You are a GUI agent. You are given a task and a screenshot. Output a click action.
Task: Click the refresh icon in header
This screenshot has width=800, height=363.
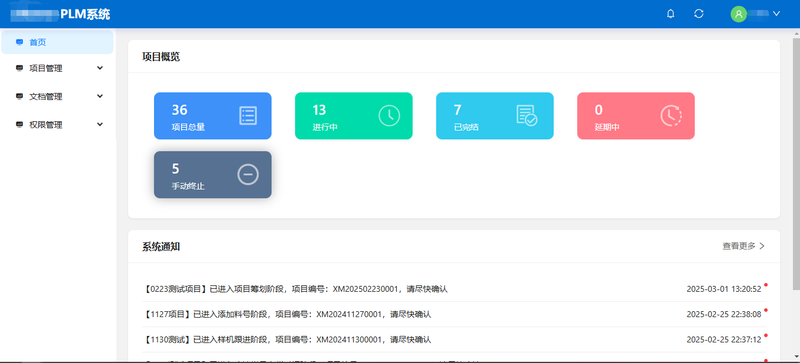click(x=699, y=14)
